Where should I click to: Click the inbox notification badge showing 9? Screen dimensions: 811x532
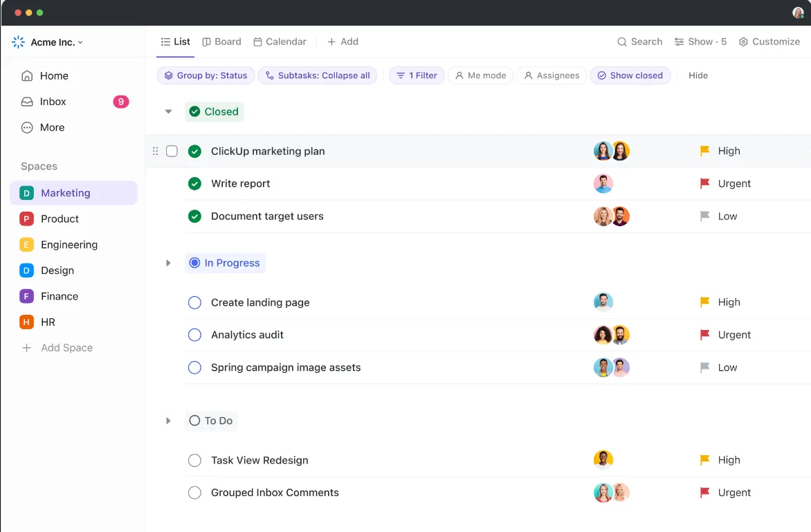tap(121, 102)
